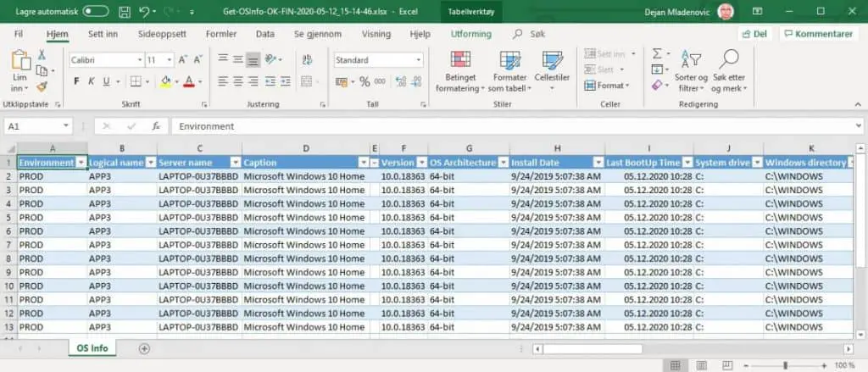Open the Caption column filter dropdown
868x372 pixels.
coord(364,163)
